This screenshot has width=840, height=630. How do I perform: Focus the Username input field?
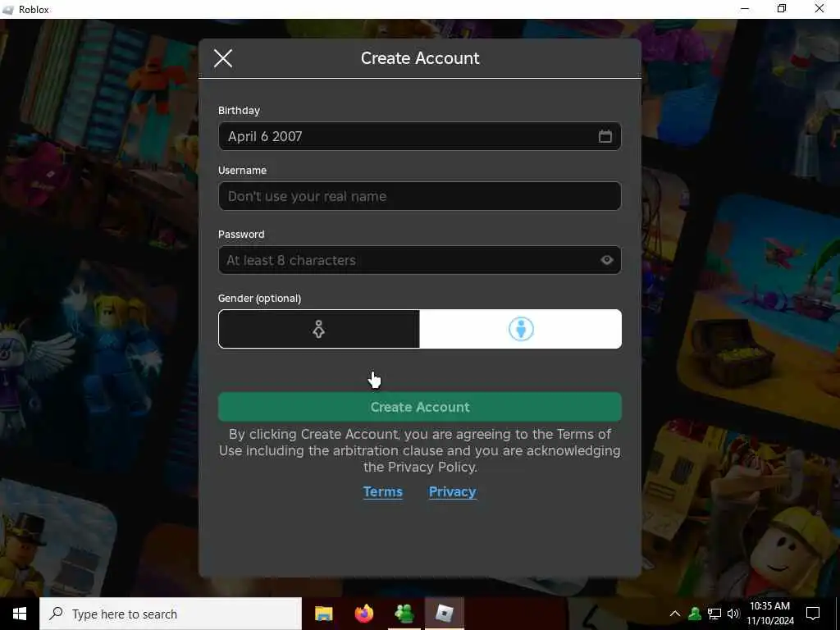(419, 196)
